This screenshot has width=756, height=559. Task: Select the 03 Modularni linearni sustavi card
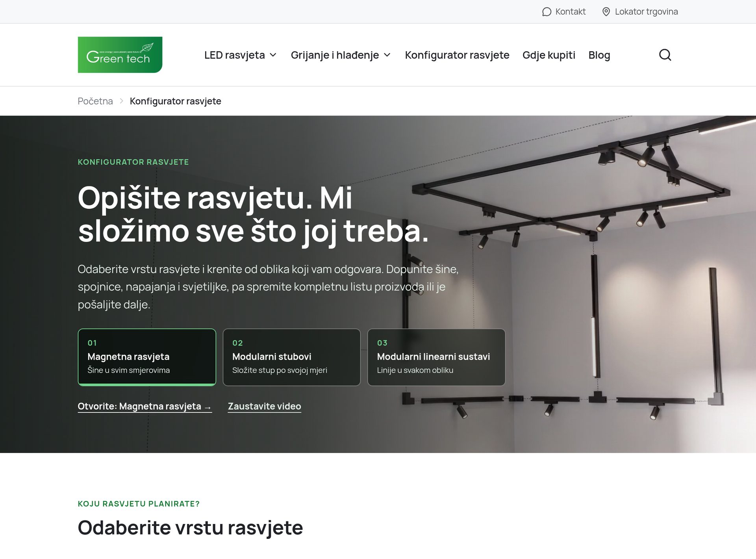tap(436, 357)
